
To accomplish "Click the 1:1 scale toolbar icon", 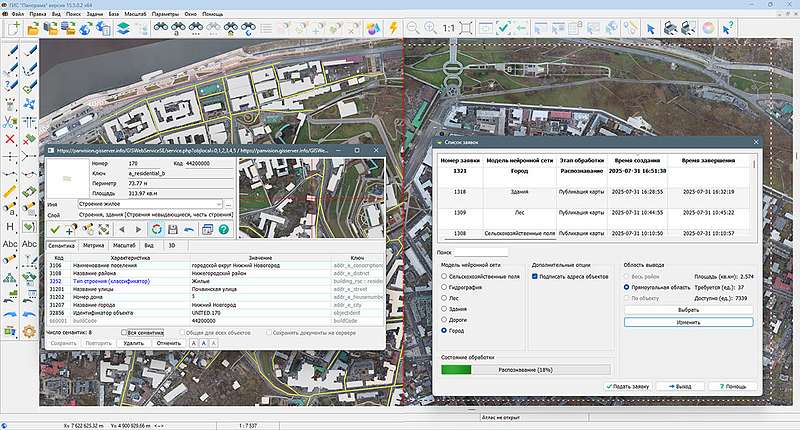I will pyautogui.click(x=450, y=29).
